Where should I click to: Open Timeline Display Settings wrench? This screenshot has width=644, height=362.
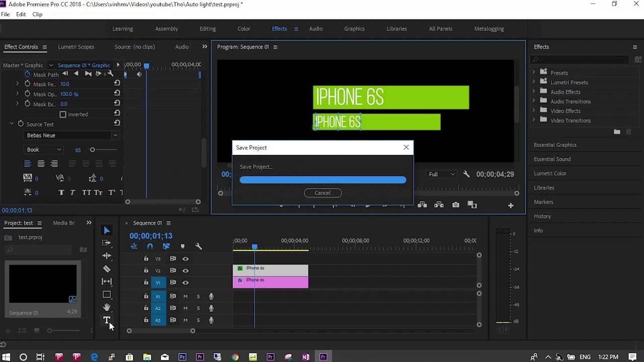click(198, 246)
